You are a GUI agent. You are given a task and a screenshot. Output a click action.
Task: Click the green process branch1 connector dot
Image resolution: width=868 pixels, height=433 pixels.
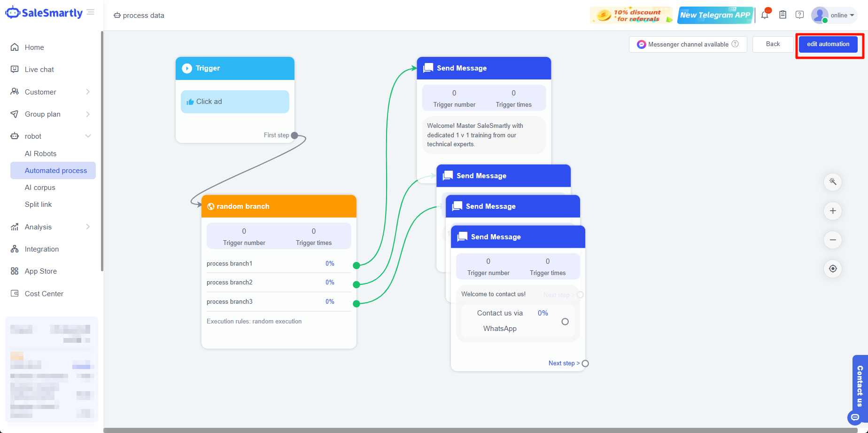(356, 266)
